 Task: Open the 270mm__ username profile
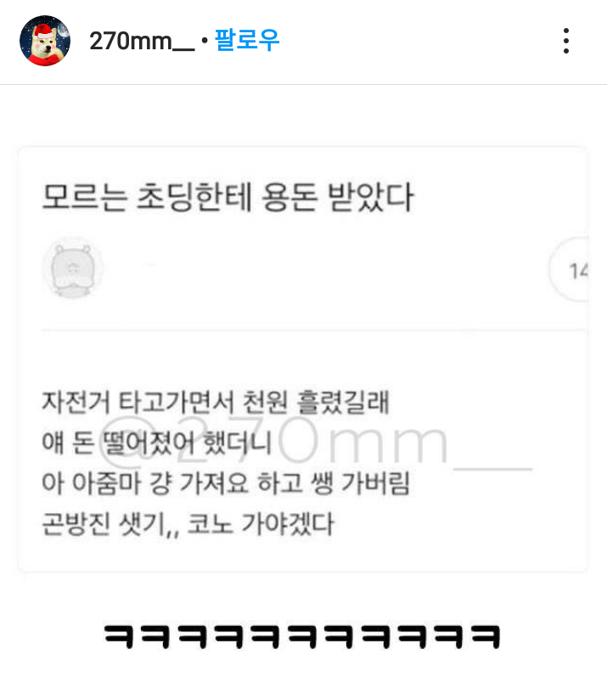(x=142, y=41)
